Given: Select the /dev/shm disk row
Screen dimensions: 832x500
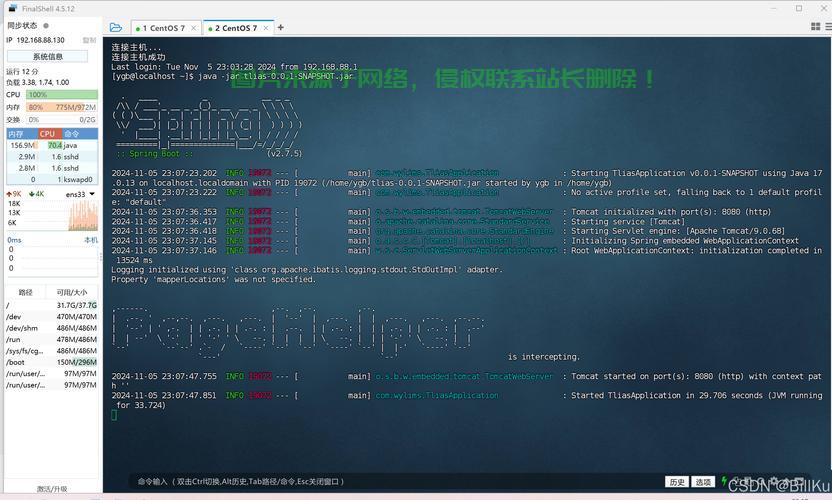Looking at the screenshot, I should tap(51, 328).
